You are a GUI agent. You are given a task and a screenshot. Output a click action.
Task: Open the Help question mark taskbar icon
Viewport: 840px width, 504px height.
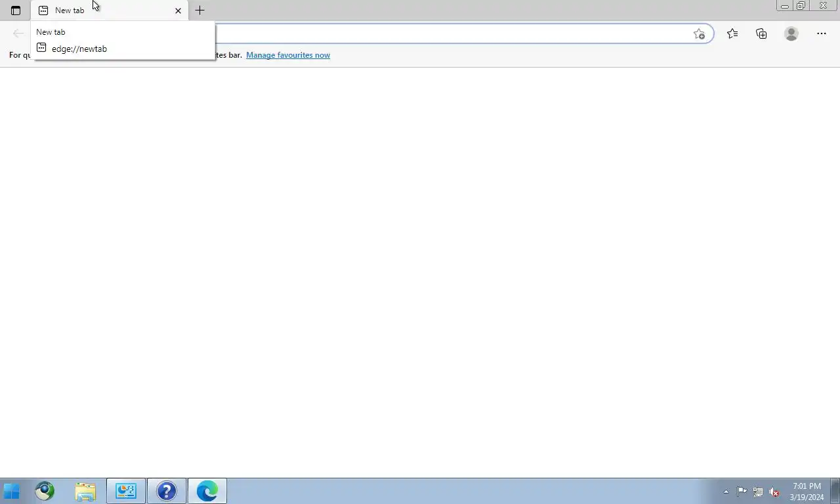pyautogui.click(x=167, y=491)
